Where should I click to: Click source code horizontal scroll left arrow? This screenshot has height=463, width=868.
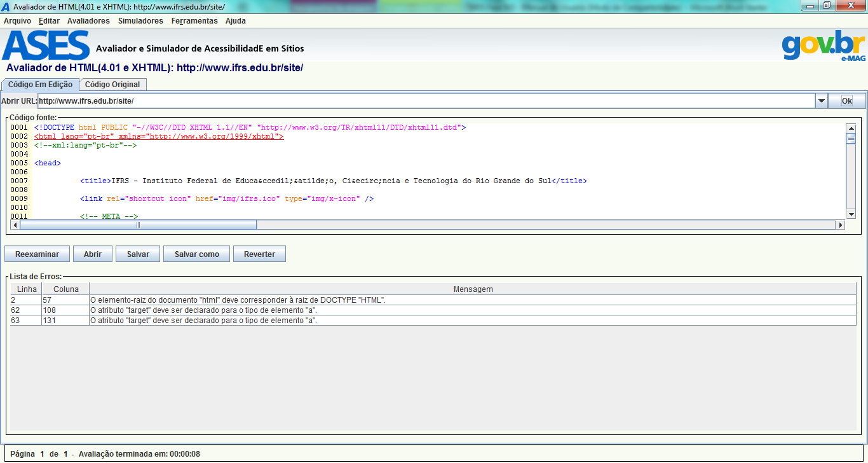pos(16,225)
